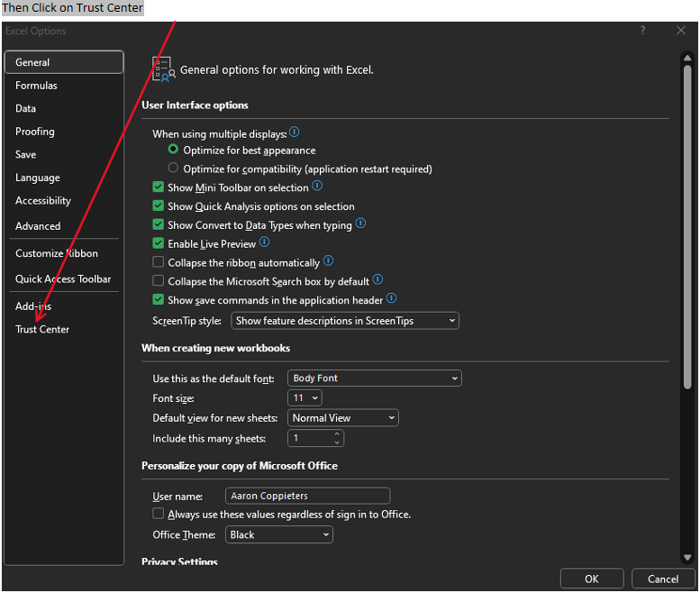Image resolution: width=700 pixels, height=593 pixels.
Task: Decrease the number of sheets with down arrow
Action: click(x=337, y=442)
